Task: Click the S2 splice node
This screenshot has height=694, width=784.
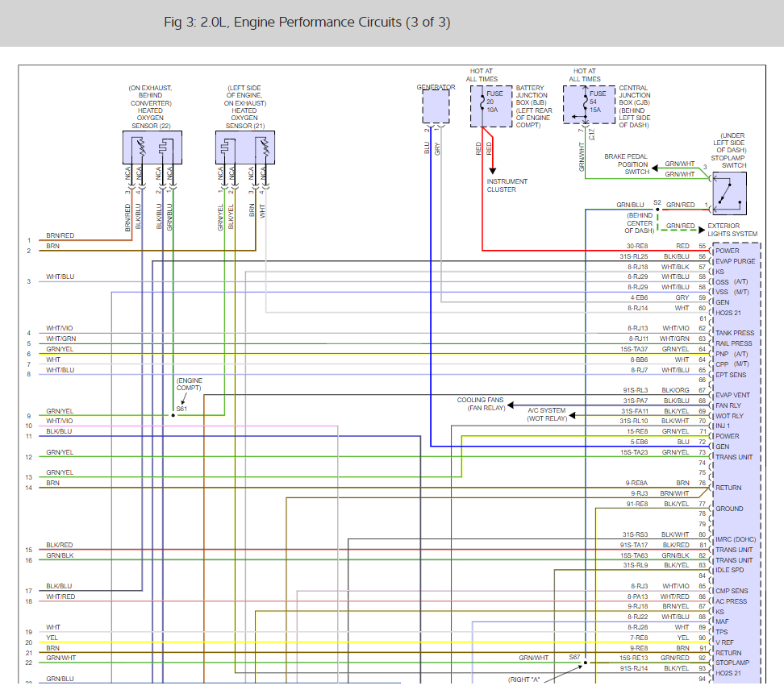Action: [x=657, y=209]
